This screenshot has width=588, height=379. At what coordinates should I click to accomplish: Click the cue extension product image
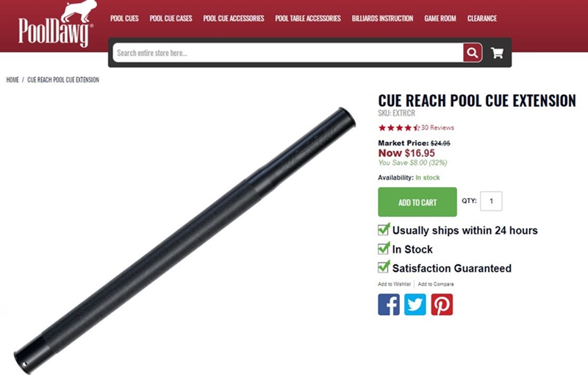click(x=184, y=241)
